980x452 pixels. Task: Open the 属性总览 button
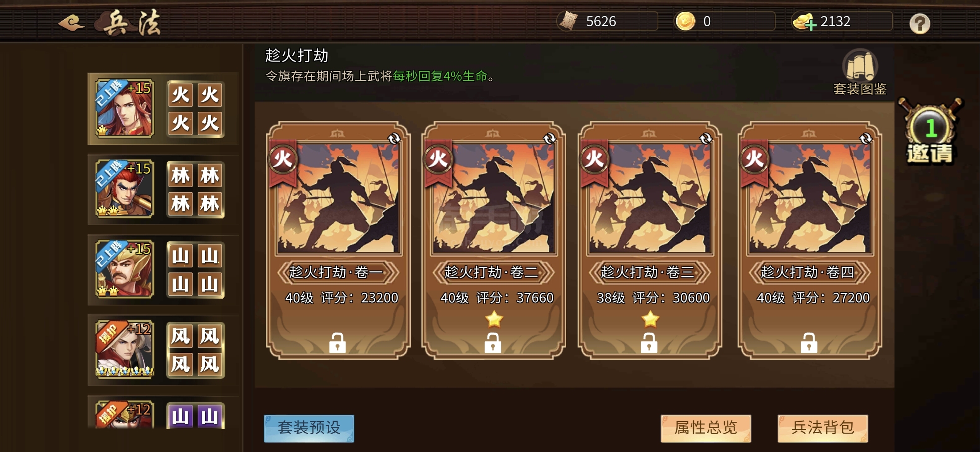706,429
